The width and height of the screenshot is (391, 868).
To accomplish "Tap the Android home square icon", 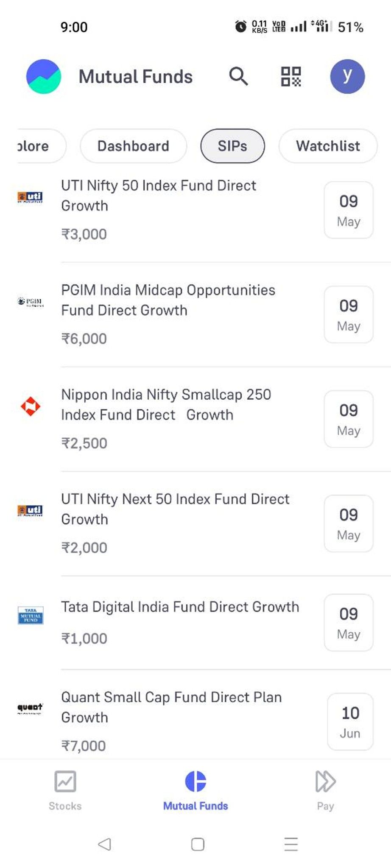I will click(198, 844).
